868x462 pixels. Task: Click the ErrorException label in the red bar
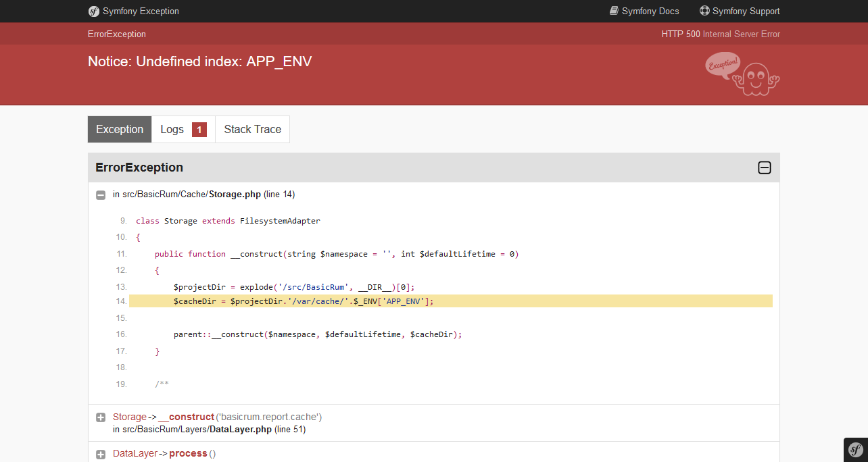(116, 33)
